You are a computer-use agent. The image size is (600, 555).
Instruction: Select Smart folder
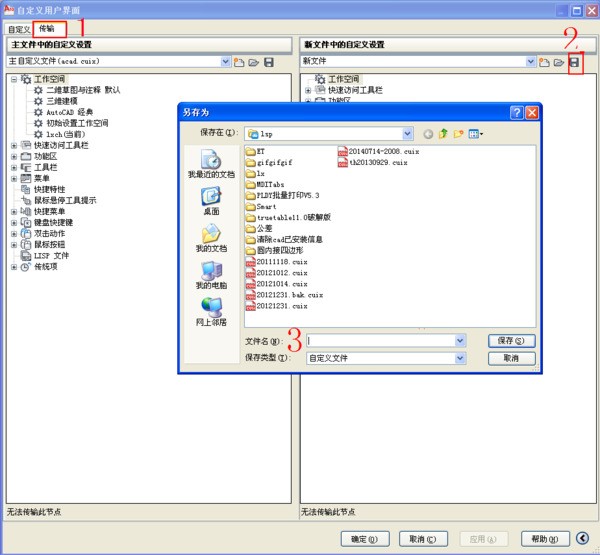click(x=261, y=207)
